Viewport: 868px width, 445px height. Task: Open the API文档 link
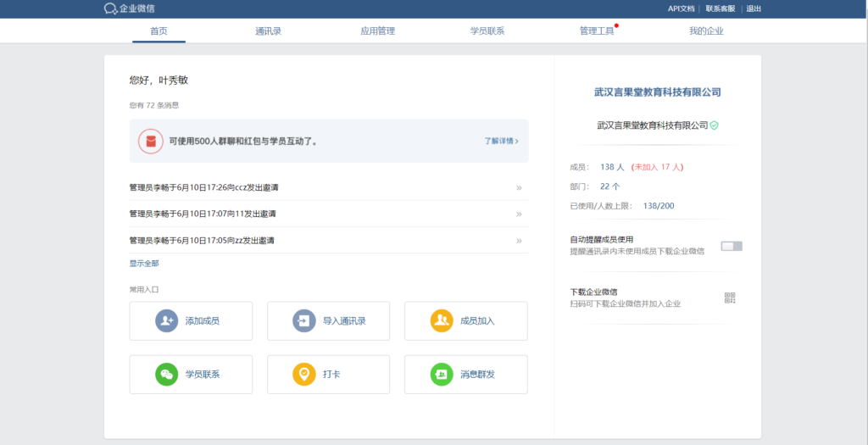[681, 8]
